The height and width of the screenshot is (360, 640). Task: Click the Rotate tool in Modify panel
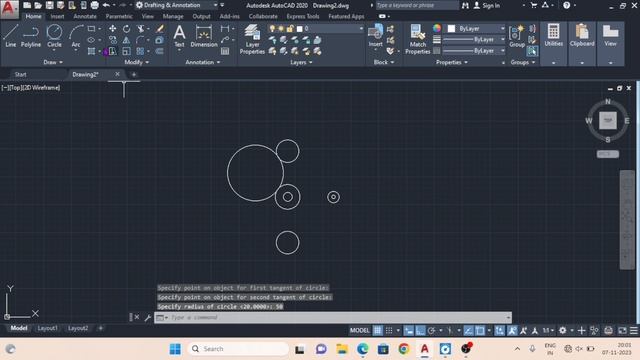[127, 29]
